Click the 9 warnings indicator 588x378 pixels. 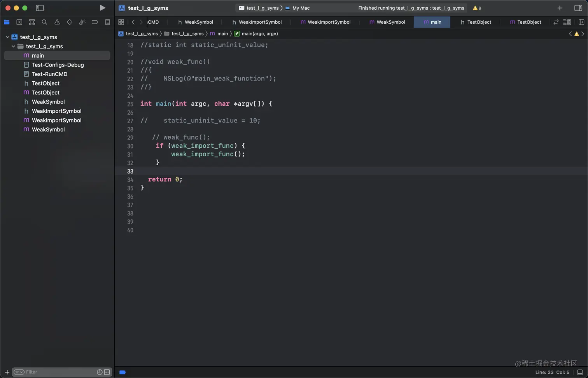(x=477, y=8)
